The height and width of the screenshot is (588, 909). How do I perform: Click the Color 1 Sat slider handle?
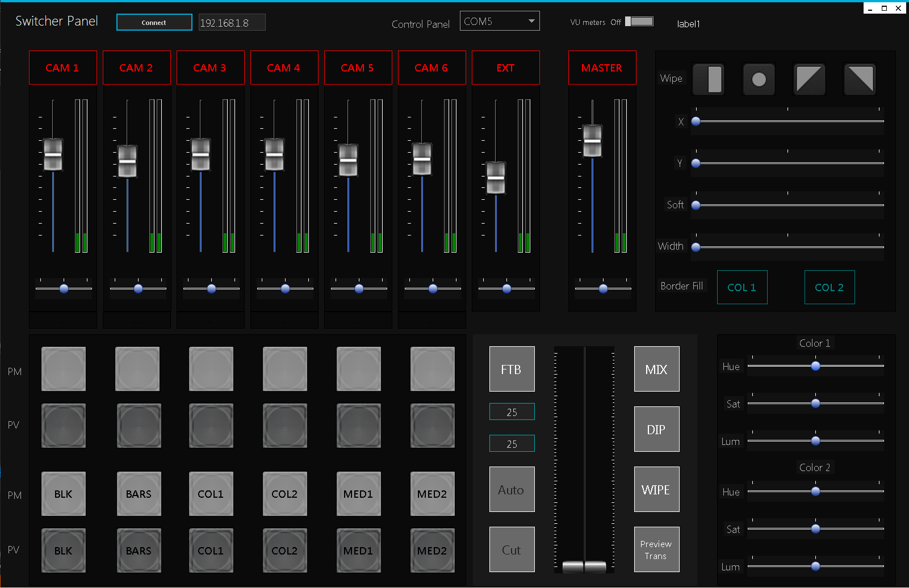pos(815,404)
